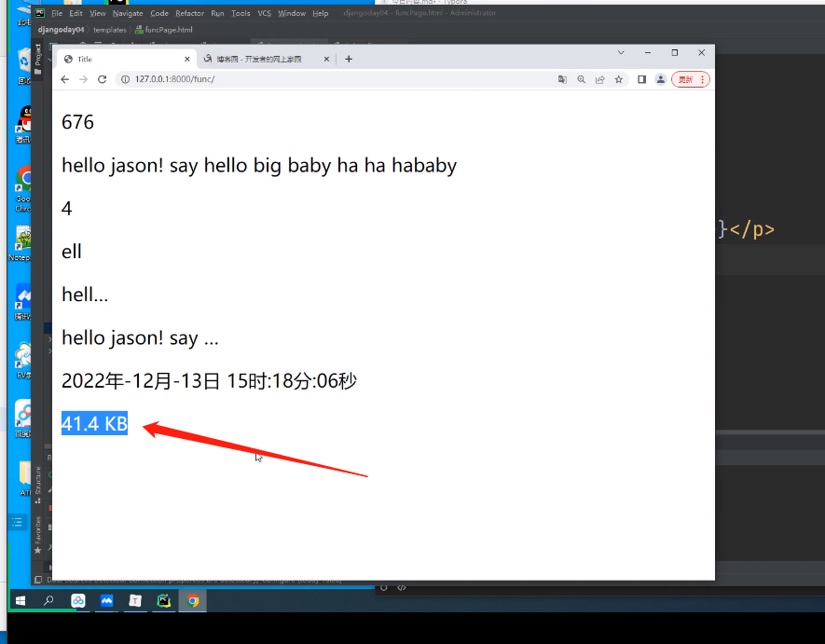Open the Windows Start menu
This screenshot has height=644, width=825.
[x=21, y=601]
